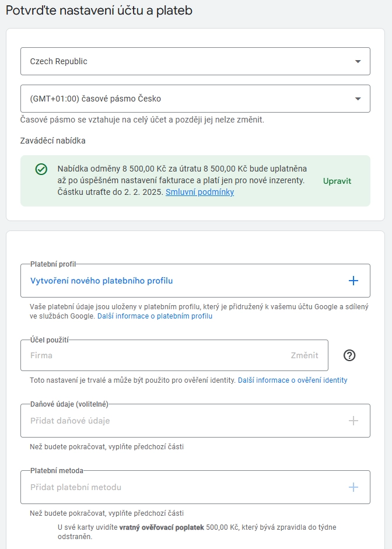Open Další informace o platebním profilu link

155,316
